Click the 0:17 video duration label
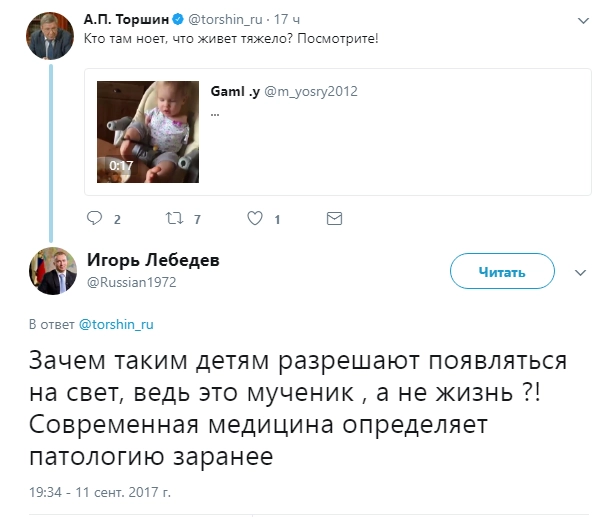Image resolution: width=613 pixels, height=517 pixels. [x=121, y=164]
